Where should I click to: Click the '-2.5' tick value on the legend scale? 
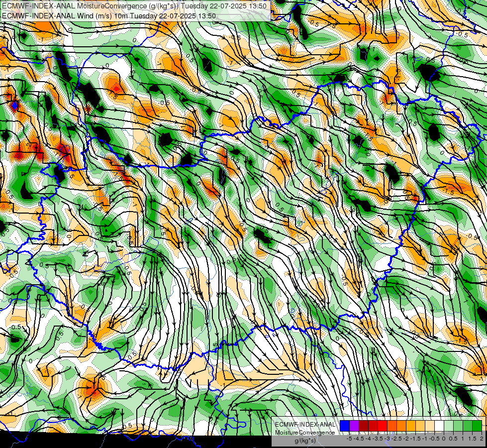click(396, 439)
